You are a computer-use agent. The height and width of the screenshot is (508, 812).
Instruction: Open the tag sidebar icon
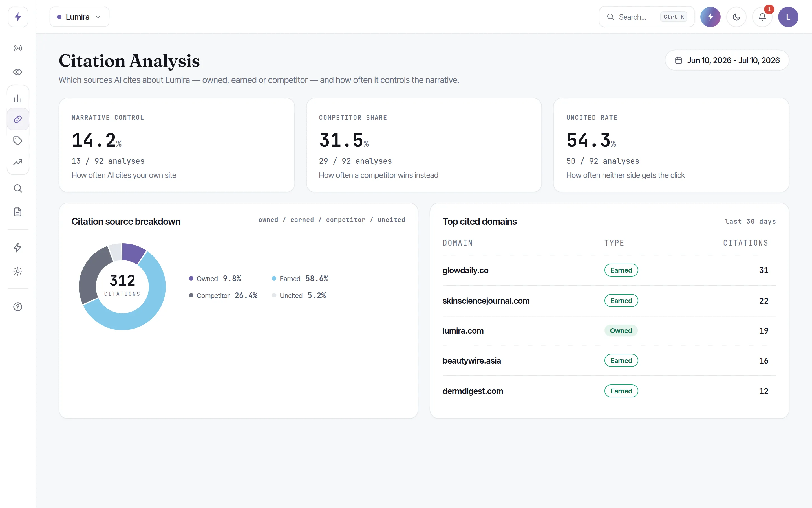tap(18, 141)
